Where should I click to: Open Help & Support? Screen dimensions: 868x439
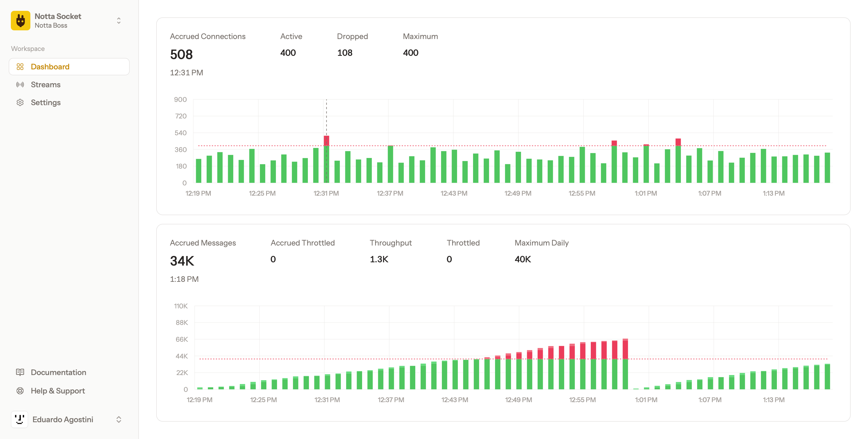click(58, 390)
